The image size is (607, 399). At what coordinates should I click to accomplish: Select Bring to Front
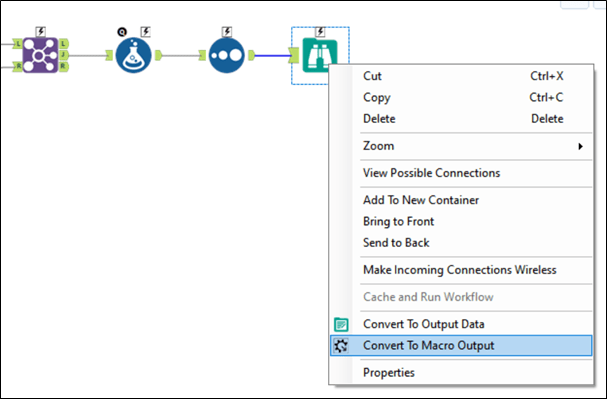pyautogui.click(x=461, y=221)
